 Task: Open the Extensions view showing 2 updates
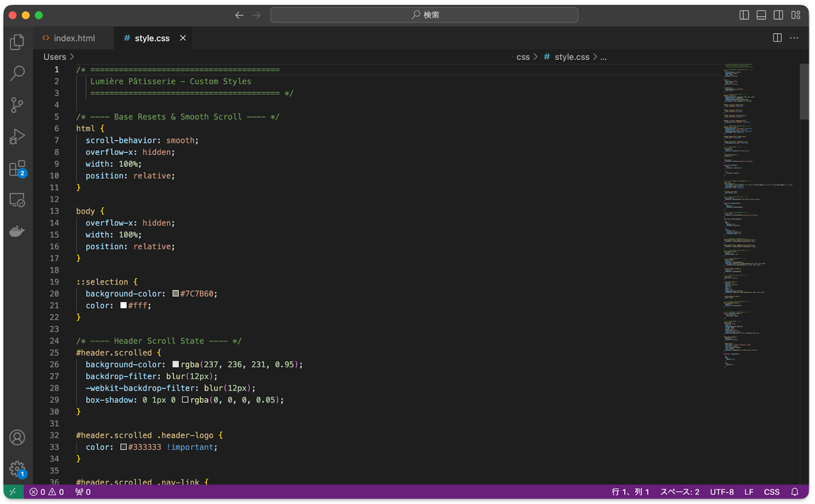pyautogui.click(x=17, y=168)
